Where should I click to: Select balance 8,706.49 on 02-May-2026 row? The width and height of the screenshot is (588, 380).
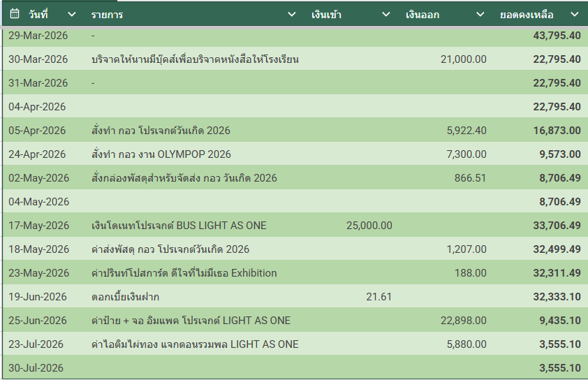point(560,178)
